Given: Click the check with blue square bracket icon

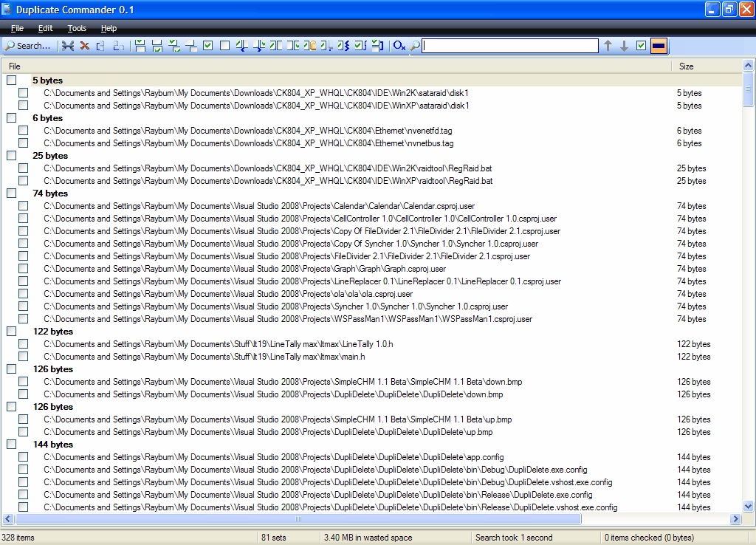Looking at the screenshot, I should 377,46.
